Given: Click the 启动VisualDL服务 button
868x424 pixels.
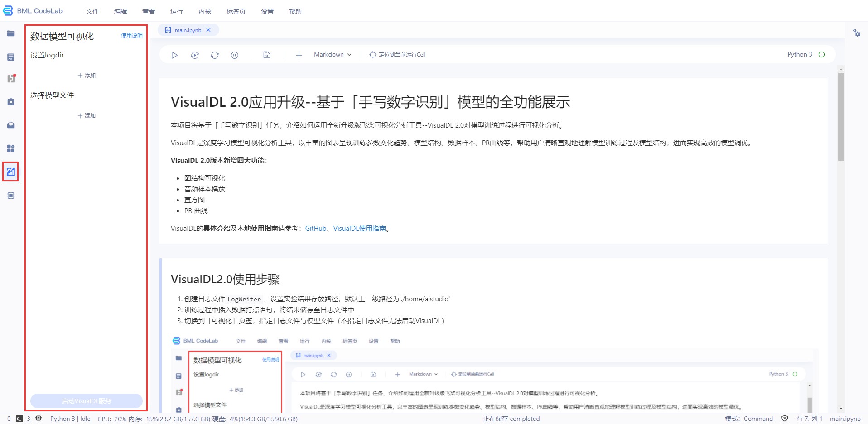Looking at the screenshot, I should coord(87,401).
